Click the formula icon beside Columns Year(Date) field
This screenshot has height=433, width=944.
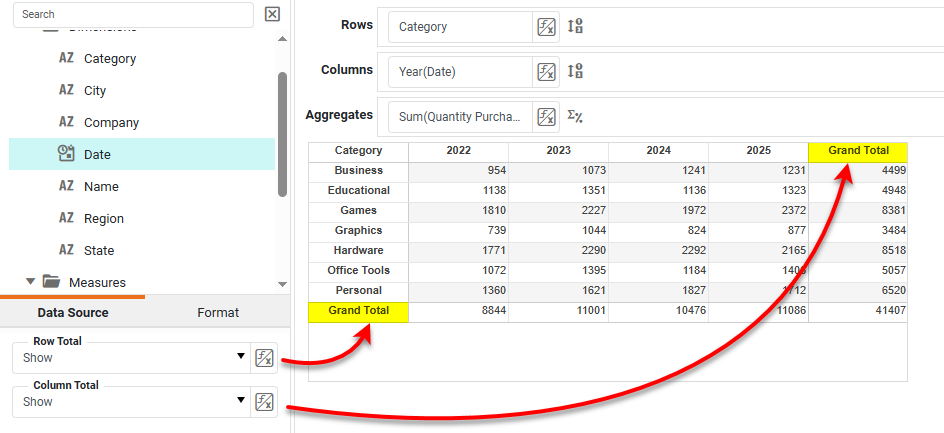coord(546,71)
